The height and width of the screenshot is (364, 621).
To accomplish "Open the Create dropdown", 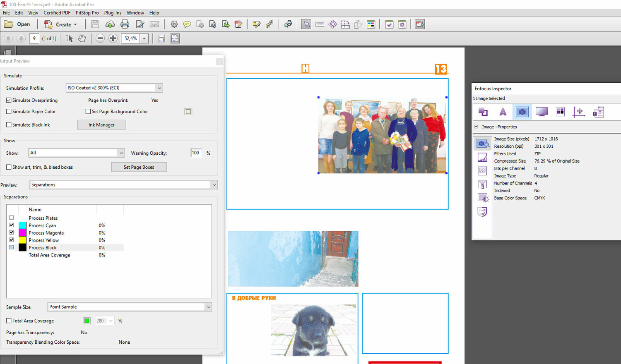I will coord(60,24).
